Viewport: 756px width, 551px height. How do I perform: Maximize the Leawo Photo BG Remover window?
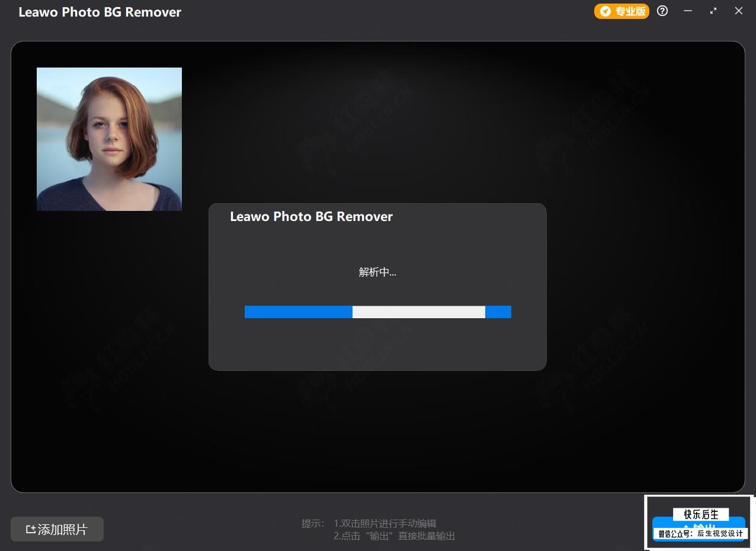713,11
